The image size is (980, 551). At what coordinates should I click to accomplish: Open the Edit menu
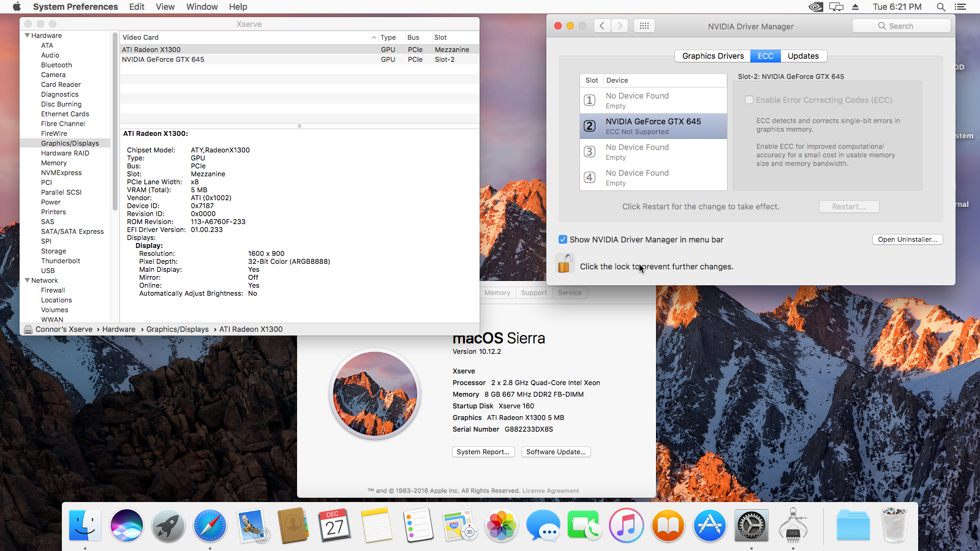click(137, 7)
